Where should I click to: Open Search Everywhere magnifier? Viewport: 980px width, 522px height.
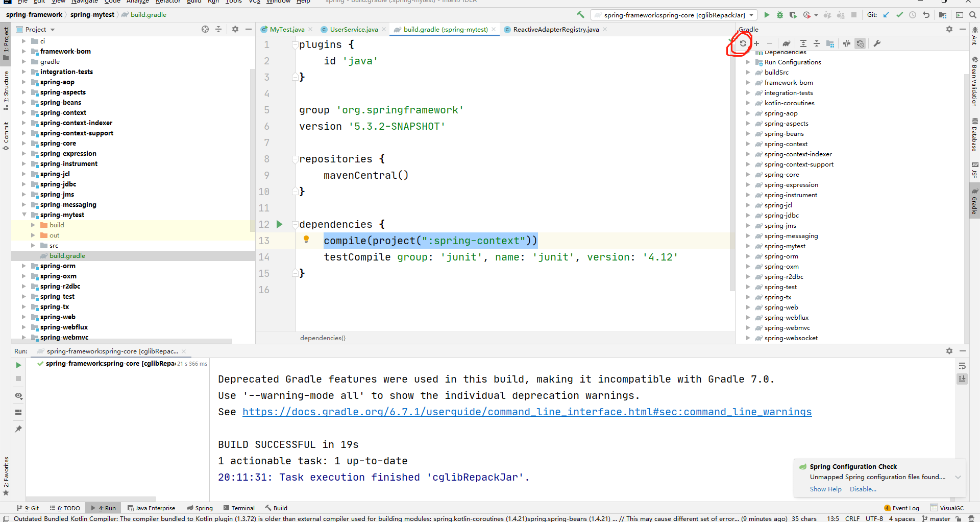973,15
